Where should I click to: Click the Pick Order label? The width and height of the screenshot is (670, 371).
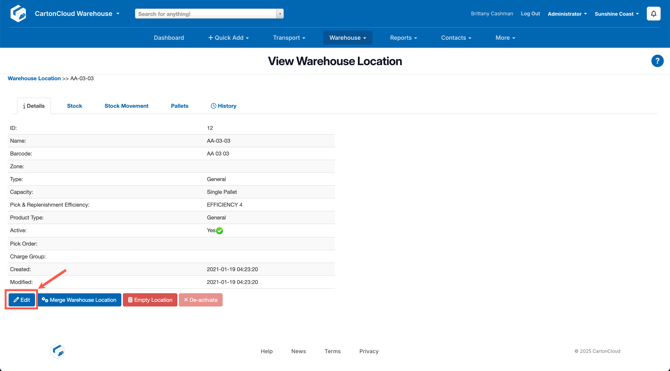[x=24, y=244]
